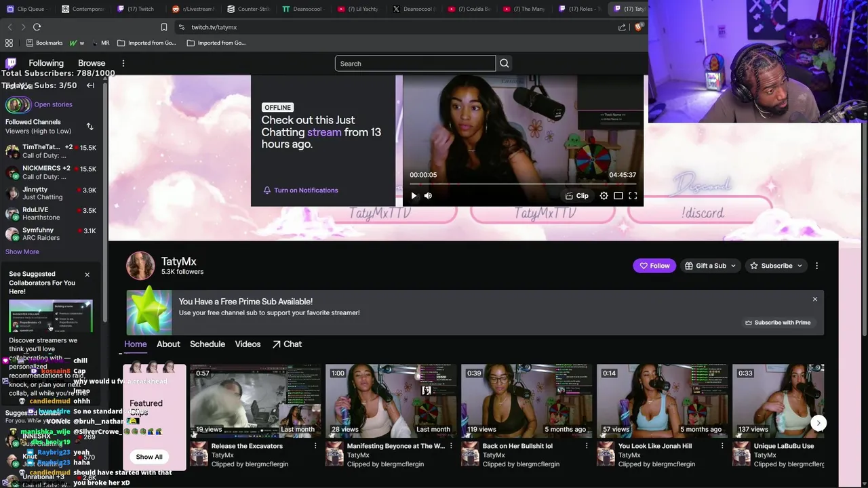Open Jinnytty channel in sidebar
This screenshot has width=868, height=488.
point(51,193)
